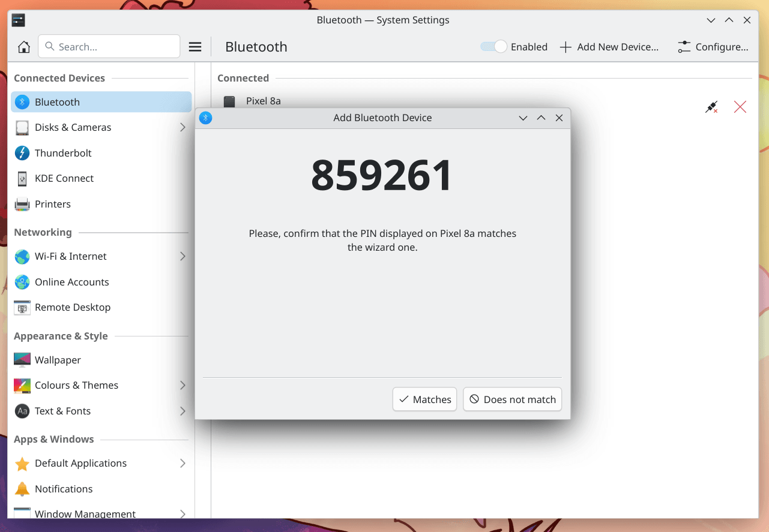Click the Remote Desktop icon
This screenshot has height=532, width=769.
(x=23, y=307)
